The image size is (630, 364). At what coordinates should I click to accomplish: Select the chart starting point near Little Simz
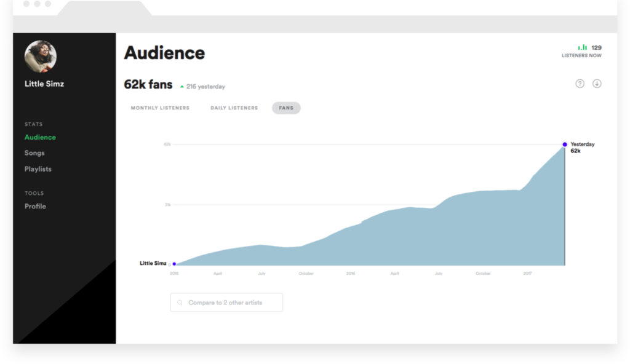click(174, 264)
